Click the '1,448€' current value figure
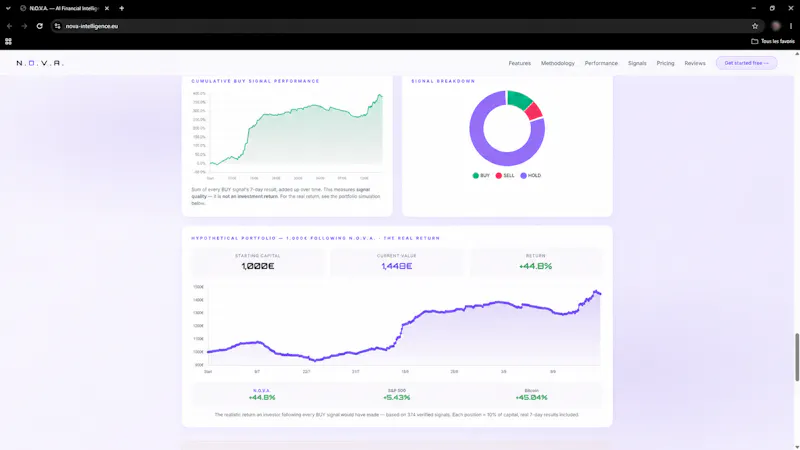The width and height of the screenshot is (800, 450). click(x=396, y=266)
